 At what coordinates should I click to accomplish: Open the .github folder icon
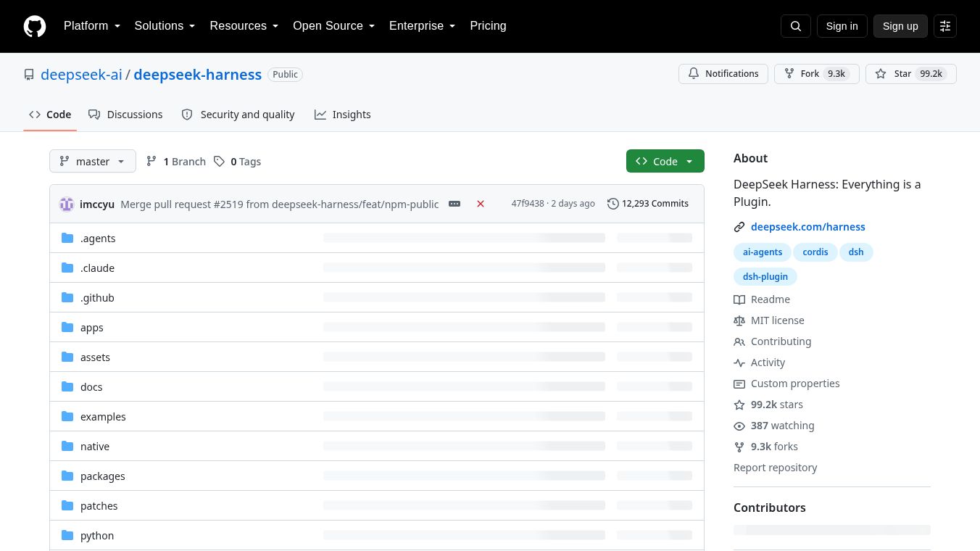click(x=68, y=297)
